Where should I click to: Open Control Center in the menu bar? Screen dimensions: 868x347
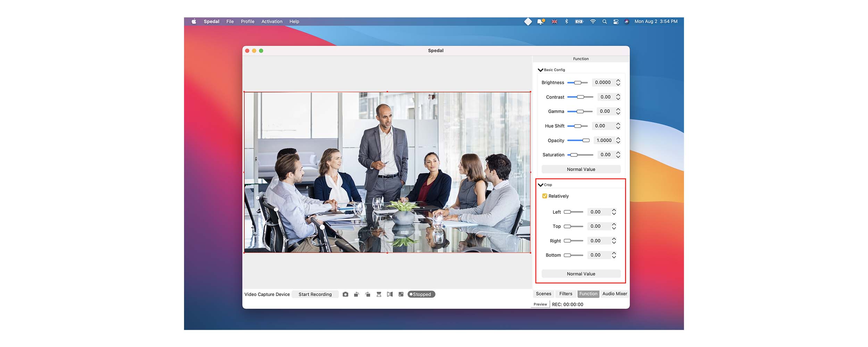616,22
